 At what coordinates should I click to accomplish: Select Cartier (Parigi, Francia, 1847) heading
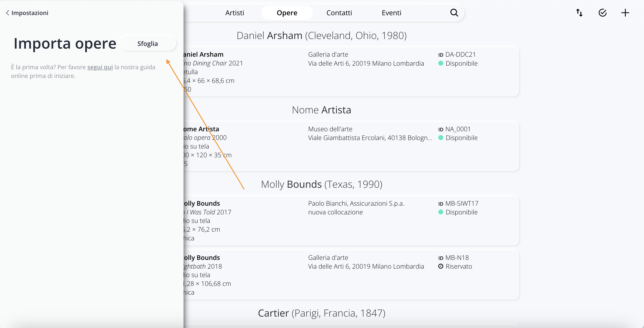(x=322, y=313)
